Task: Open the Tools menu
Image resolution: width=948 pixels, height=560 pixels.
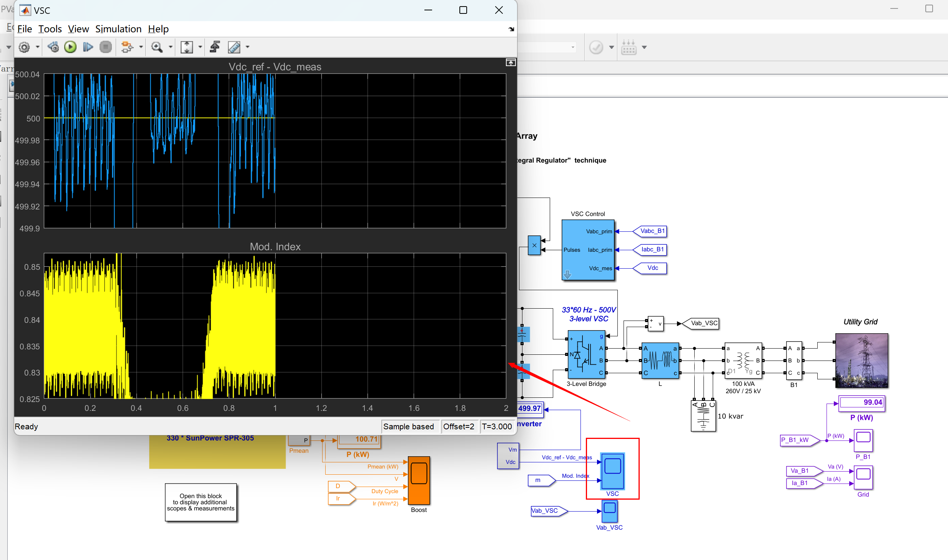Action: pyautogui.click(x=50, y=29)
